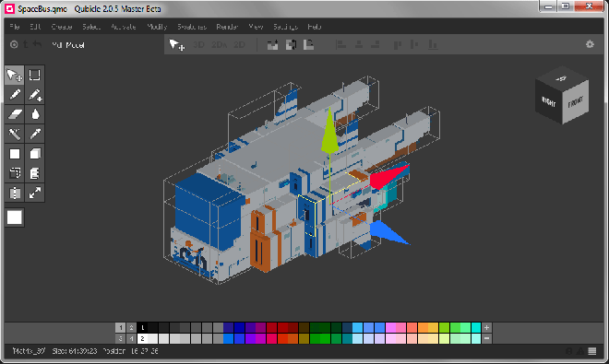Screen dimensions: 609x364
Task: Click the duplicate/copy matrix icon in top toolbar
Action: 291,45
